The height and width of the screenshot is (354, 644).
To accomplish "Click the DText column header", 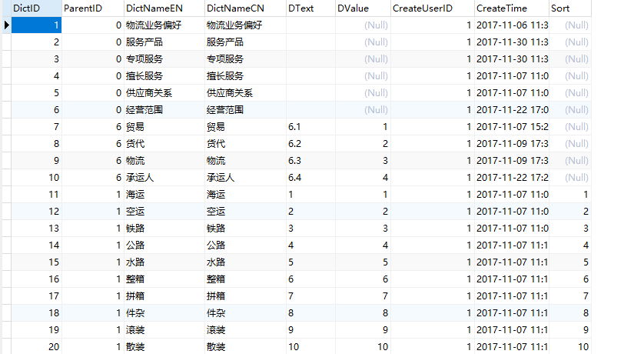I will (x=310, y=8).
